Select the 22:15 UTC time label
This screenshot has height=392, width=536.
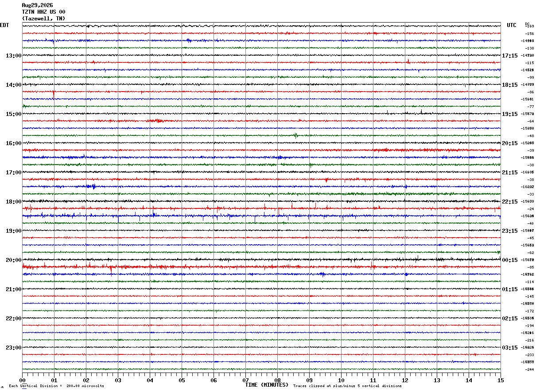click(509, 202)
